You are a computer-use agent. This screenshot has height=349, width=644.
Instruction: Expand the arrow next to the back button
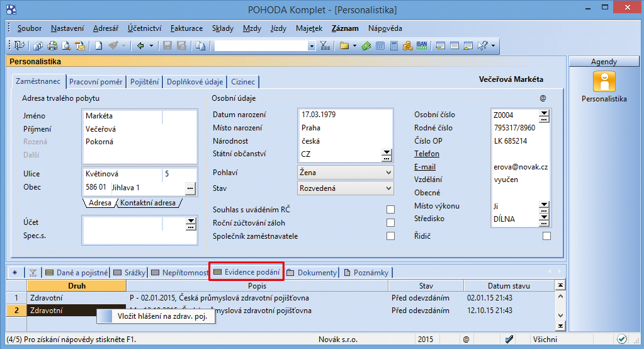click(151, 45)
